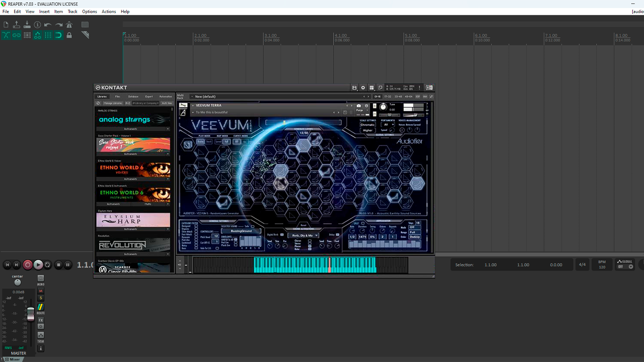Click the BPM 120 tempo field
Image resolution: width=644 pixels, height=362 pixels.
coord(602,264)
